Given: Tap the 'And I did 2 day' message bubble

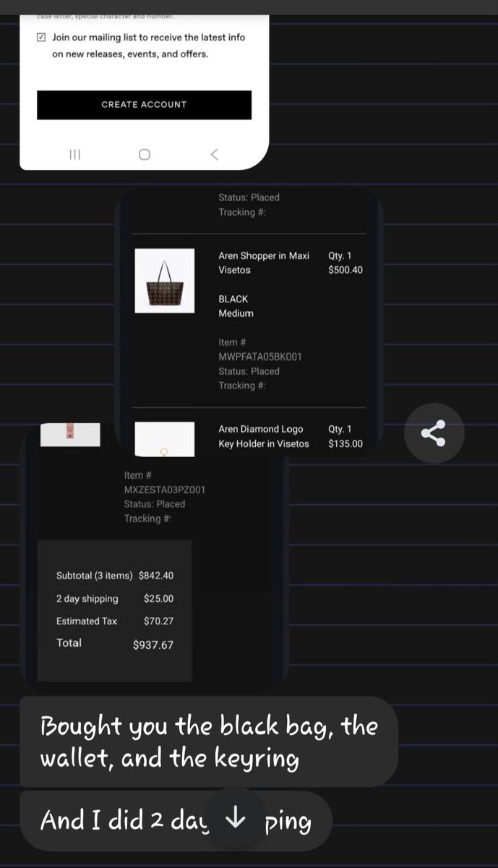Looking at the screenshot, I should tap(176, 820).
